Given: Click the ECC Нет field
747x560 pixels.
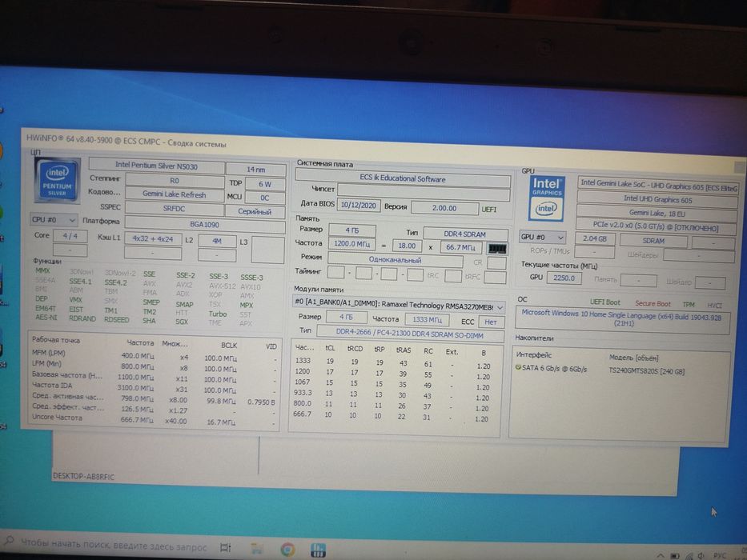Looking at the screenshot, I should (x=491, y=322).
